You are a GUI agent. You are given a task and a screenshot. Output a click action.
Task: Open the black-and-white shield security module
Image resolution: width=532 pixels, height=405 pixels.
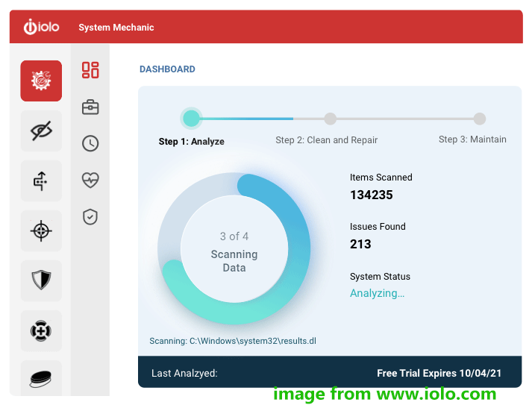41,280
